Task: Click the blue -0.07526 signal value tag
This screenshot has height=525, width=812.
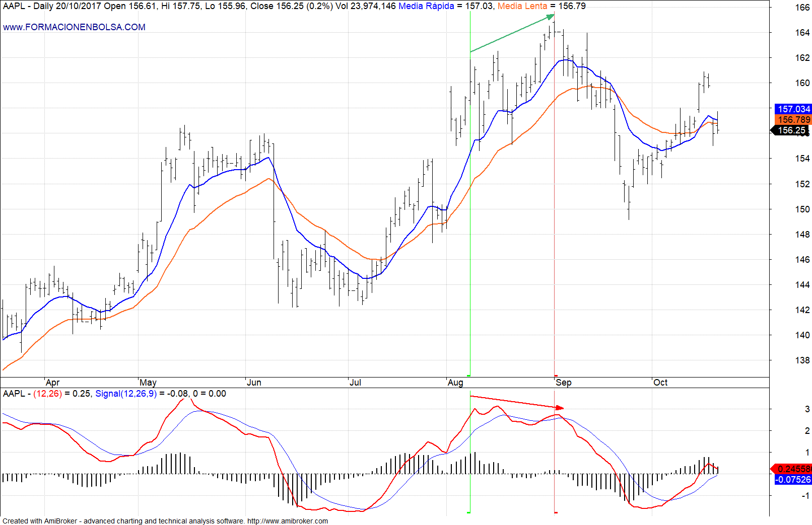Action: pyautogui.click(x=793, y=480)
